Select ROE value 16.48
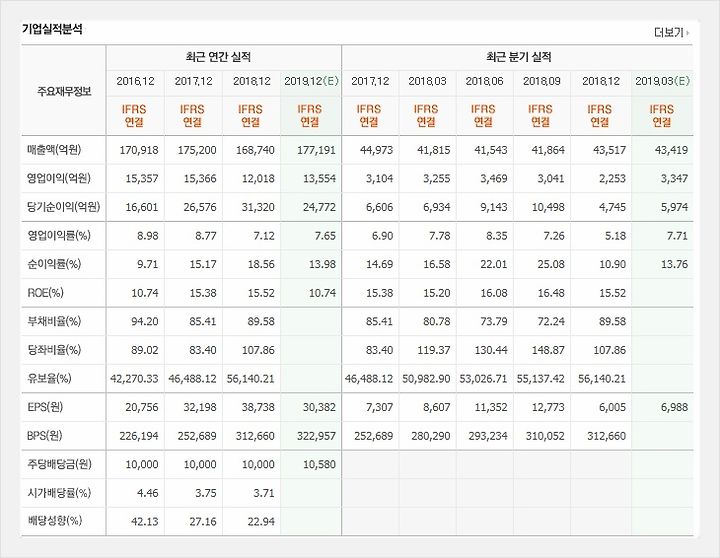720x558 pixels. (551, 293)
